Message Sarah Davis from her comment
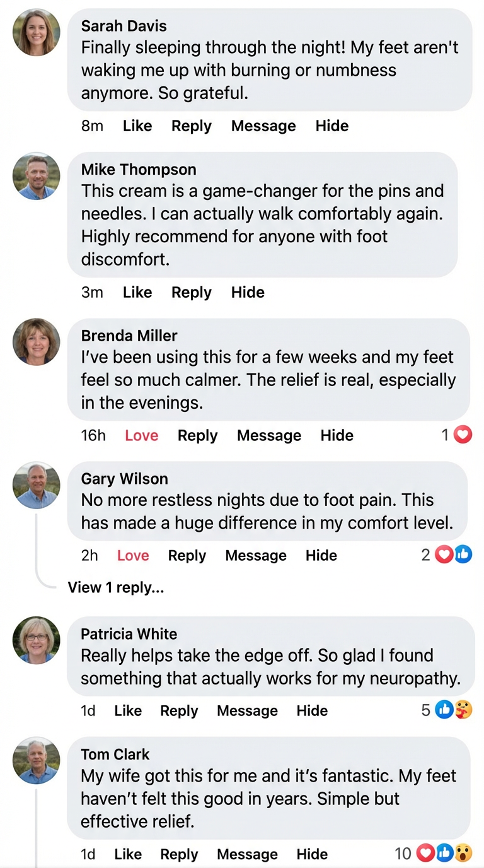Image resolution: width=484 pixels, height=868 pixels. pos(263,126)
